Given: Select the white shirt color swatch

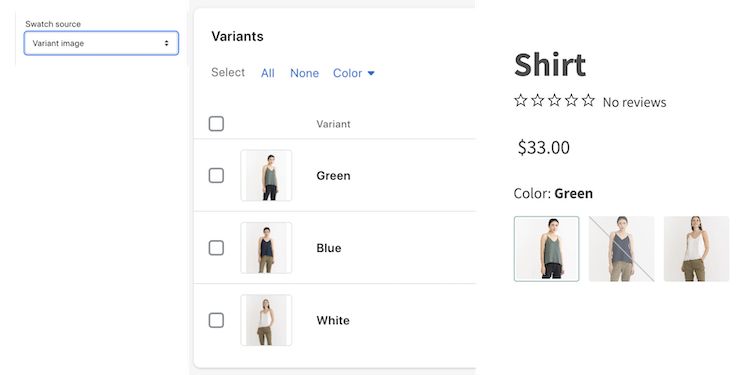Looking at the screenshot, I should (696, 249).
